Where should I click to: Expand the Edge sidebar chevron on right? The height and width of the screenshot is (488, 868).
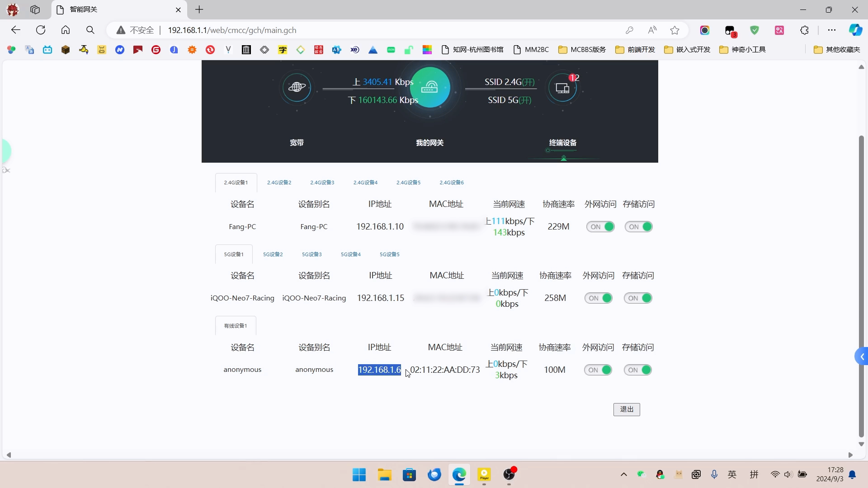862,357
